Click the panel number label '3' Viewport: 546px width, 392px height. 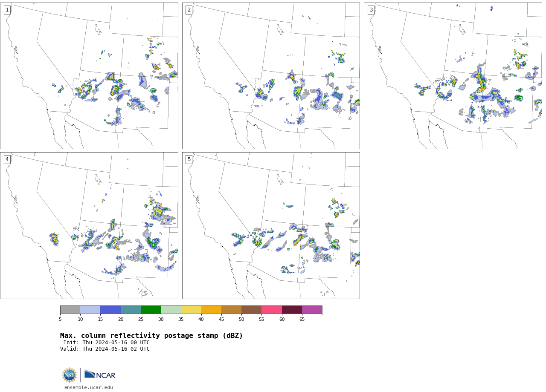371,10
